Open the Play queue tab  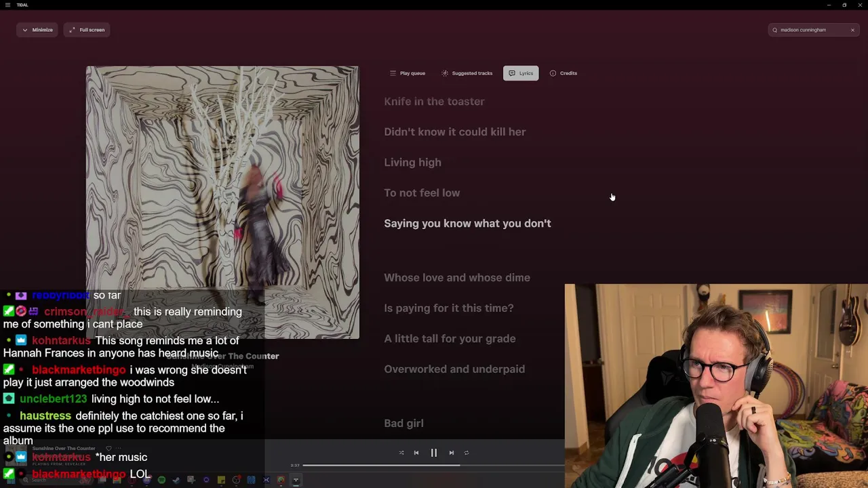point(408,73)
